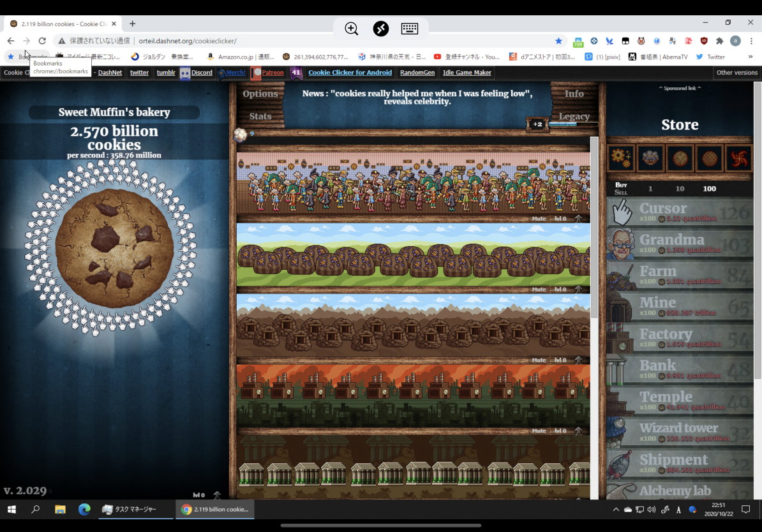
Task: Click the cursor level-up arrow beside lvl 0
Action: tap(217, 494)
